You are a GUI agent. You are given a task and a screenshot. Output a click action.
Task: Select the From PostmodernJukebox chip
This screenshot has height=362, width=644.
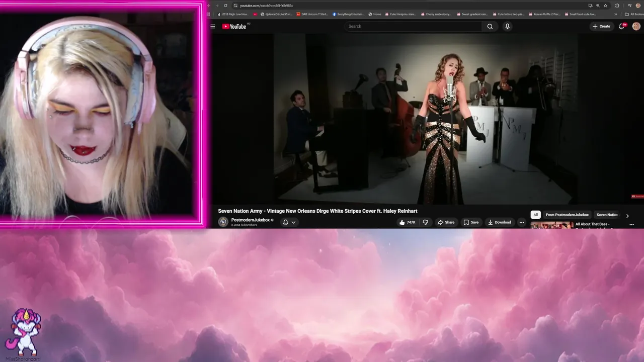point(567,215)
